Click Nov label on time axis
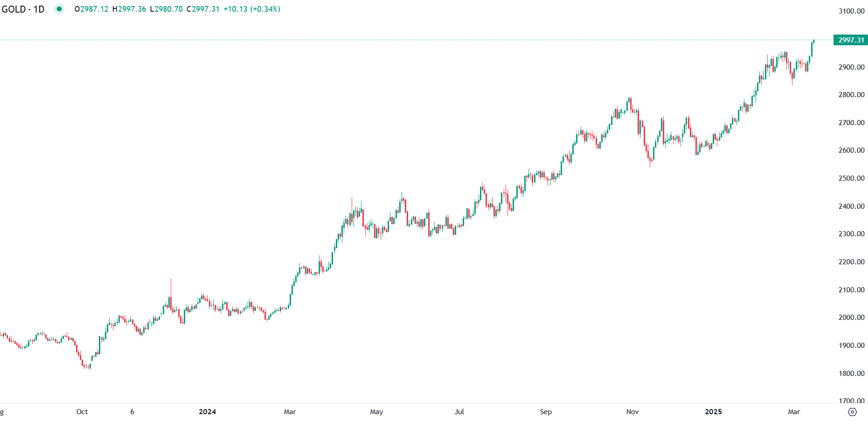 [632, 412]
